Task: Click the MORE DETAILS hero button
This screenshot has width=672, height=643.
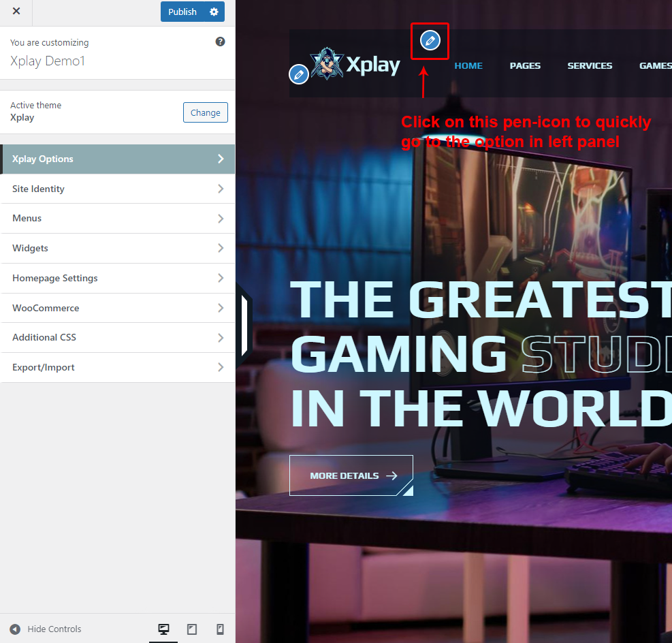Action: pyautogui.click(x=351, y=475)
